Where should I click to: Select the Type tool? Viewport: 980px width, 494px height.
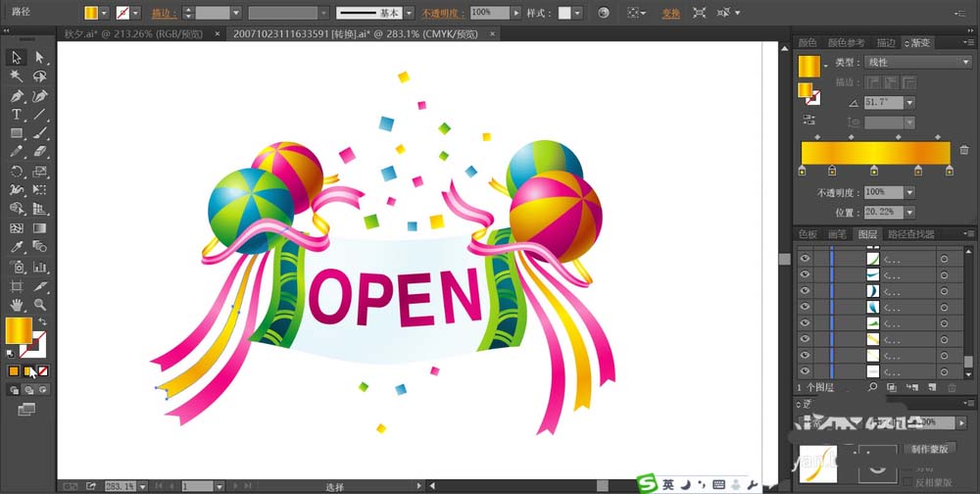pos(17,115)
